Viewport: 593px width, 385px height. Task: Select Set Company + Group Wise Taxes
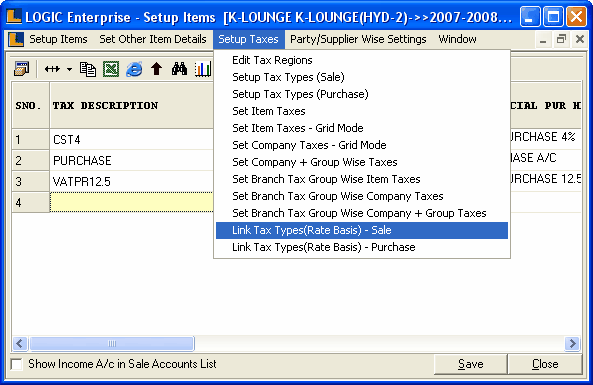tap(362, 162)
